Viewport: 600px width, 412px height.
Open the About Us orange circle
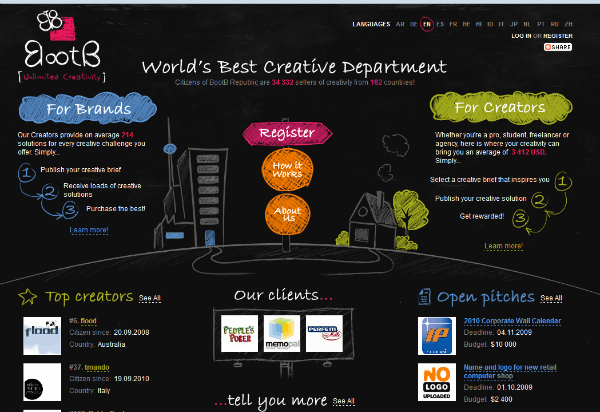288,214
